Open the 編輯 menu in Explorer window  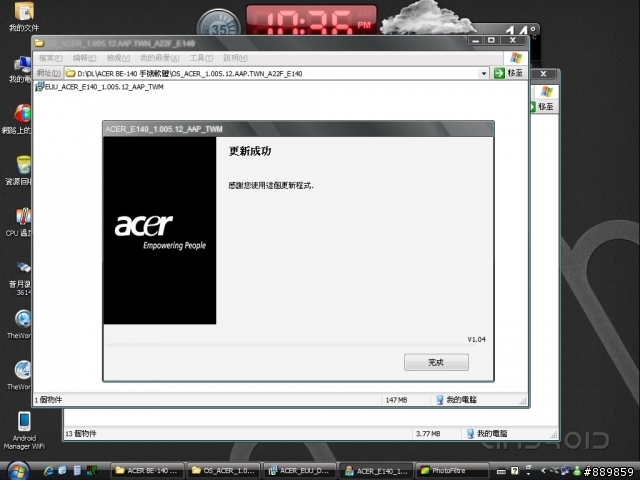[84, 58]
